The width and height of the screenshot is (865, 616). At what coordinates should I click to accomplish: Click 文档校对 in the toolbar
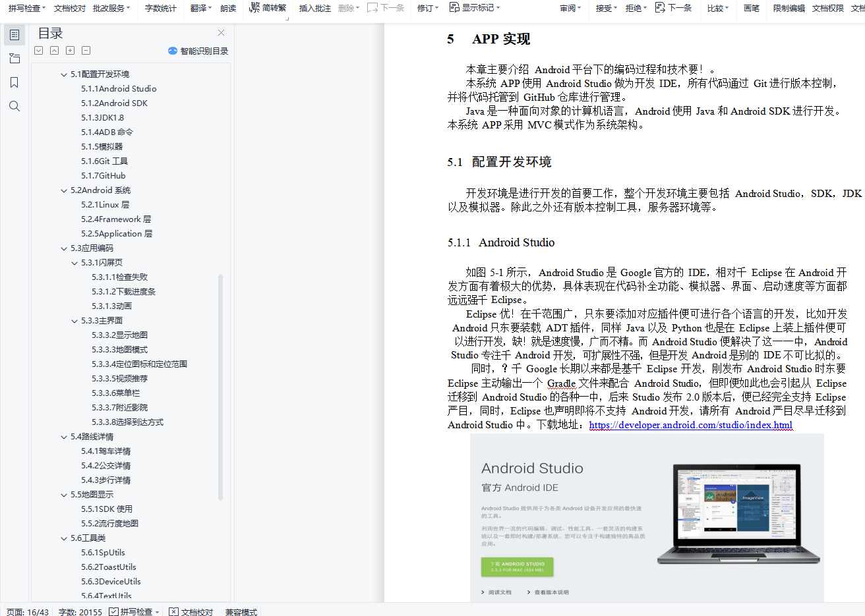pyautogui.click(x=70, y=8)
